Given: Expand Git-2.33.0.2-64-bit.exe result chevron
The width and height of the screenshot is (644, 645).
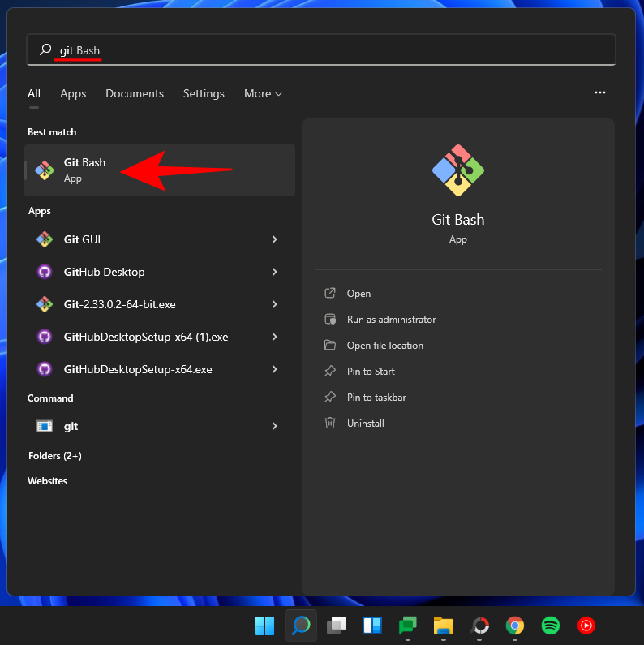Looking at the screenshot, I should (x=274, y=304).
